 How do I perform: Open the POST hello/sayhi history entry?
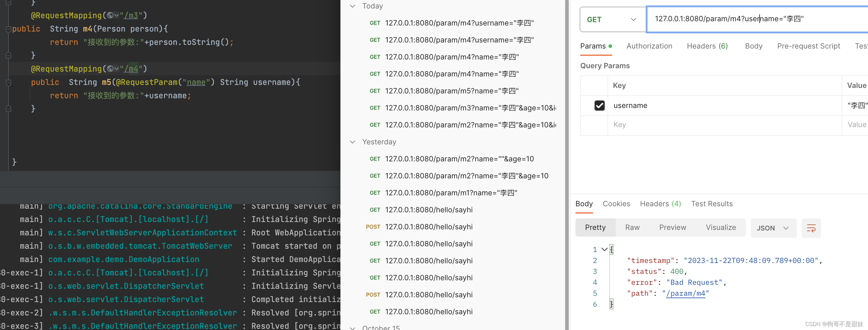pyautogui.click(x=428, y=227)
